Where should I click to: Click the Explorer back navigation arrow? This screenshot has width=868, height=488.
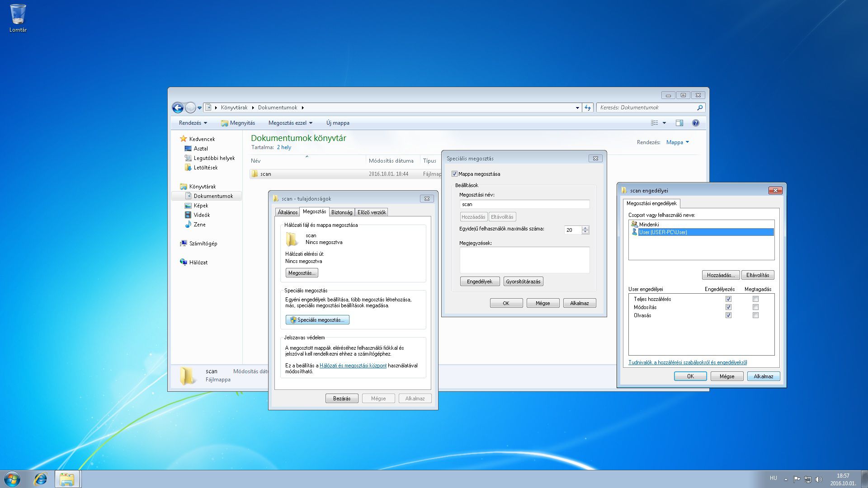178,108
